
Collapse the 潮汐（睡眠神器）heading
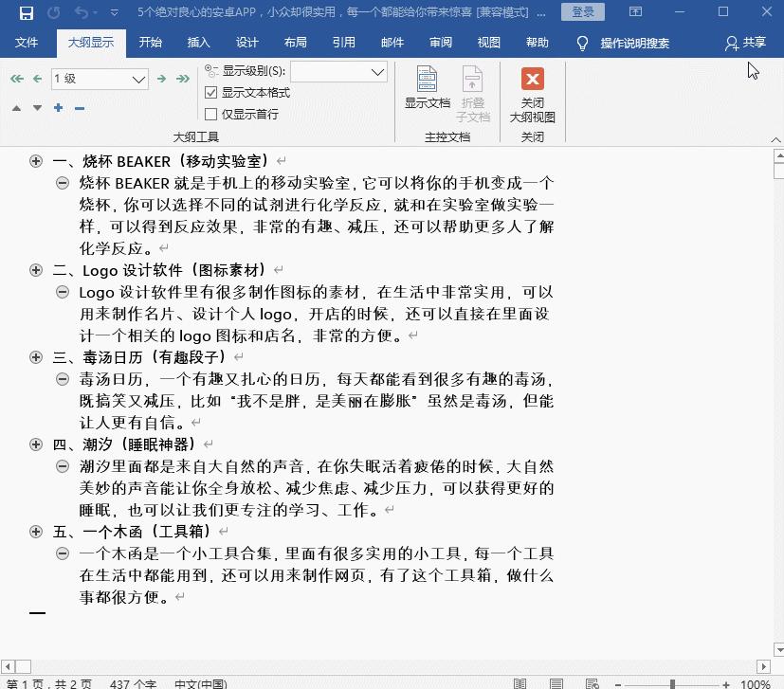pyautogui.click(x=36, y=444)
